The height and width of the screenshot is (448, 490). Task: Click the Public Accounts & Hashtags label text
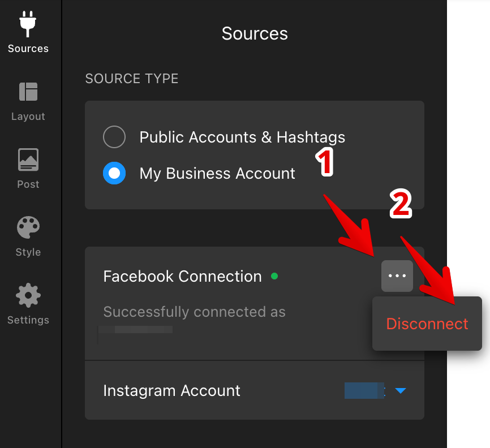(x=242, y=137)
